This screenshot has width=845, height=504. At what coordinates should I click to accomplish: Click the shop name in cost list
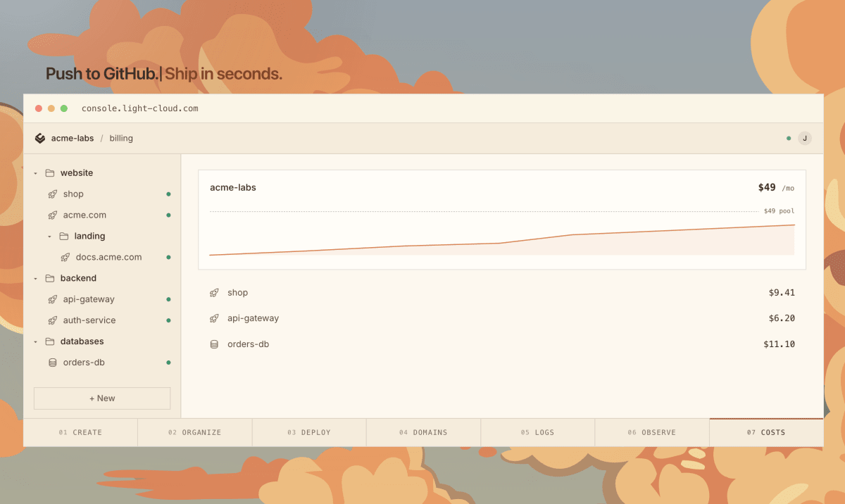tap(238, 293)
